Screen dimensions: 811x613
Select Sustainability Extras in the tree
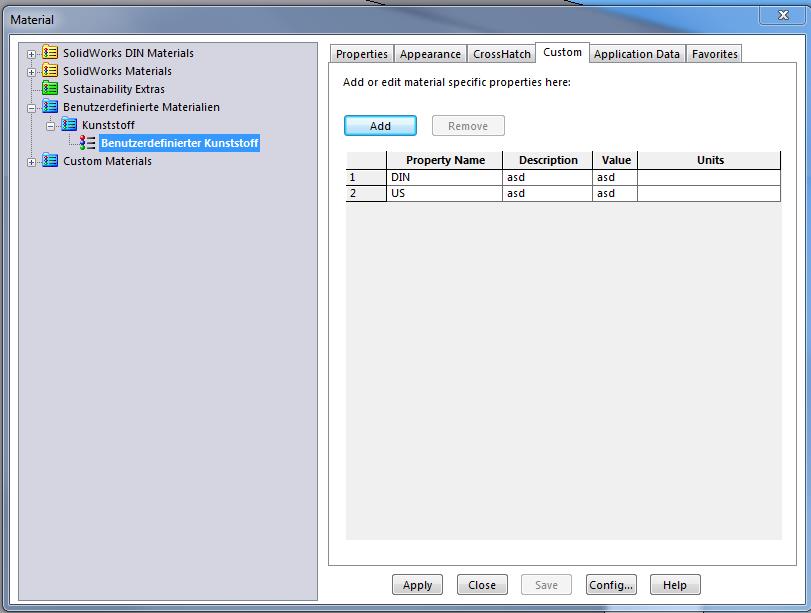tap(114, 89)
